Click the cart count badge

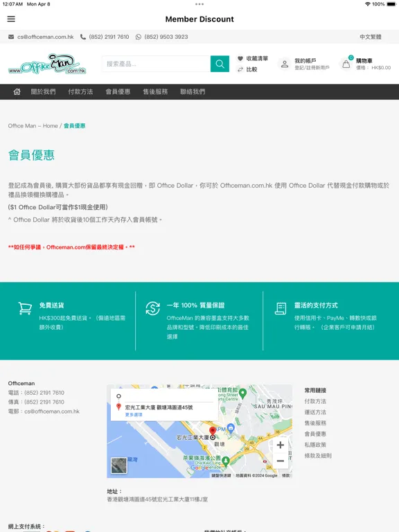point(351,57)
